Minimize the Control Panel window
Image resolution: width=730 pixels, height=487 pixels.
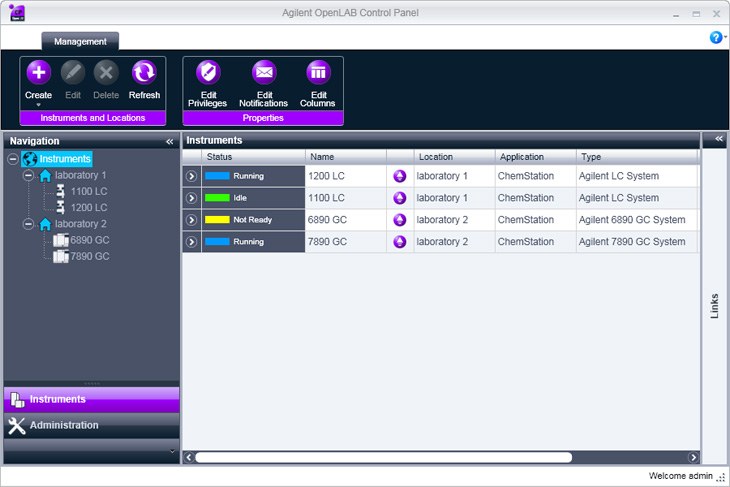676,15
